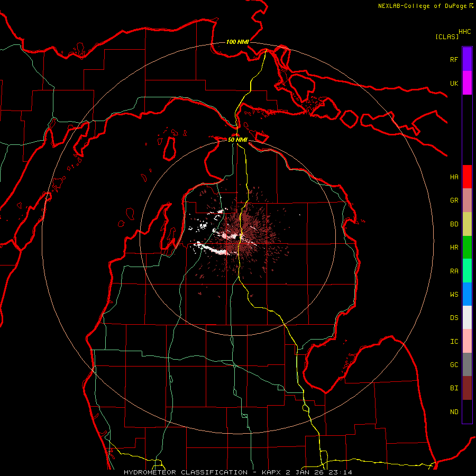
Task: Click the [CLAS] units label
Action: coord(447,36)
